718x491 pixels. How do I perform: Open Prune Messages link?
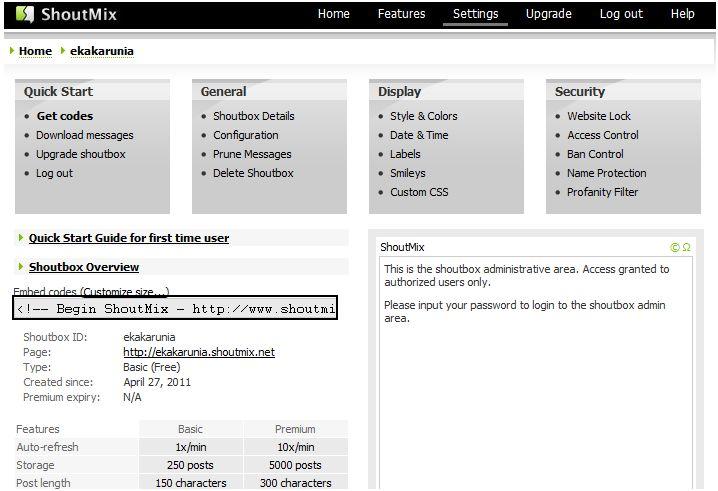[x=252, y=154]
